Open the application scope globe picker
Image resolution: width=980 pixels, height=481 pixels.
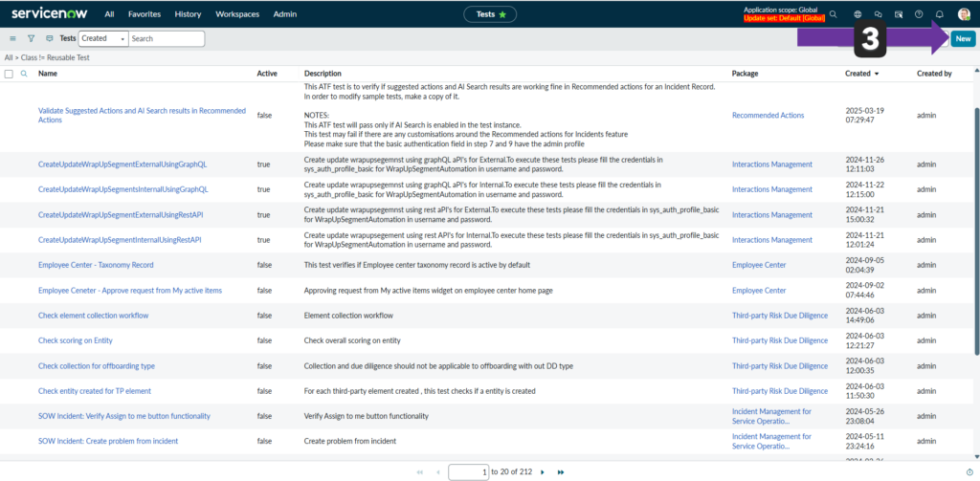click(857, 14)
